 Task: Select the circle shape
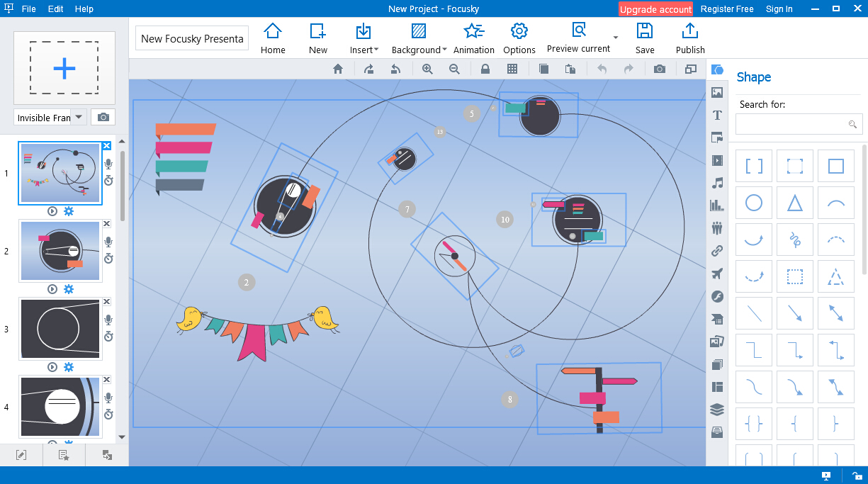click(754, 204)
